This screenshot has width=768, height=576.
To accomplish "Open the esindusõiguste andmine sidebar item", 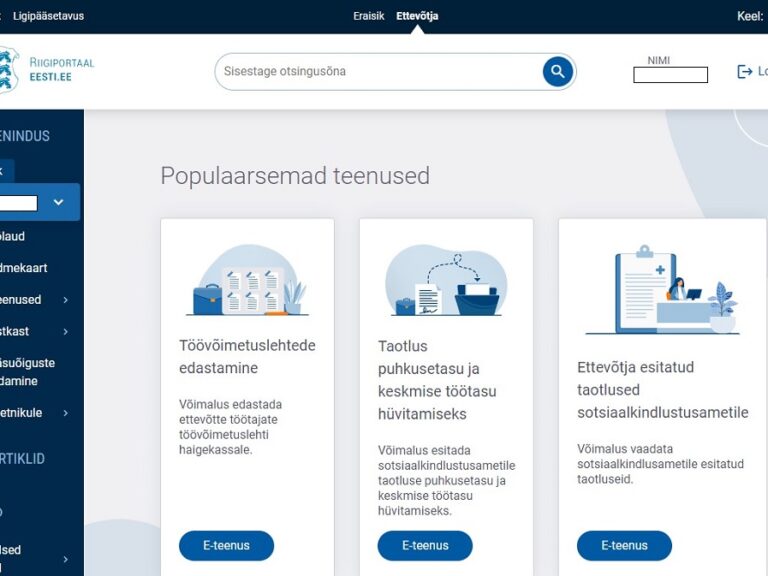I will point(27,372).
